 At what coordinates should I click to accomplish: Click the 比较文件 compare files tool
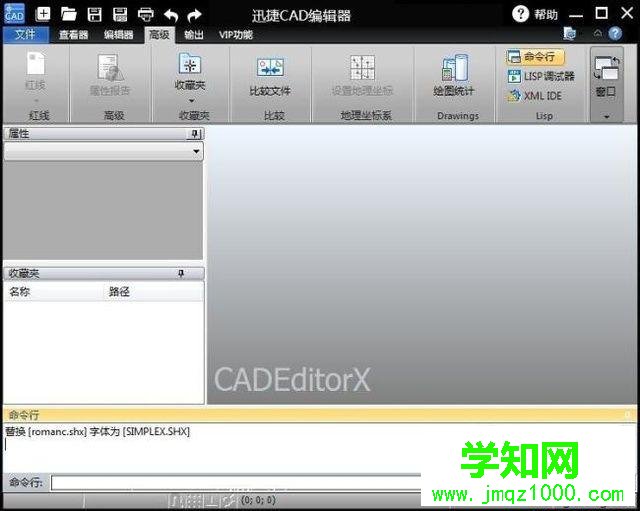[x=270, y=76]
